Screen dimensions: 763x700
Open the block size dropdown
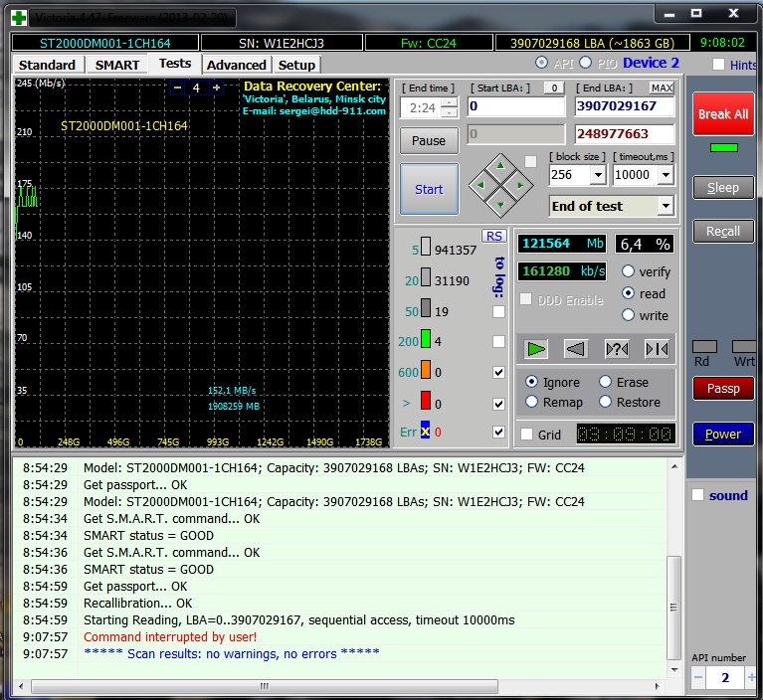point(597,175)
